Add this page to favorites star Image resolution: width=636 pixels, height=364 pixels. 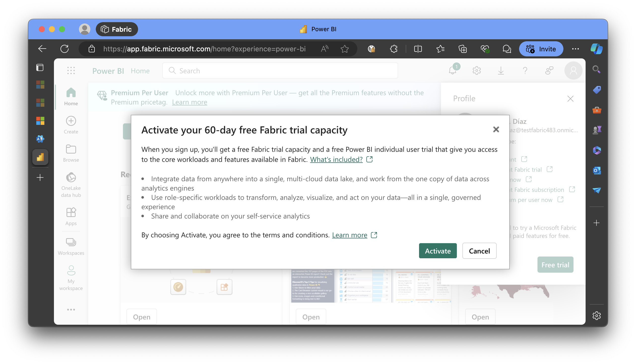tap(344, 49)
